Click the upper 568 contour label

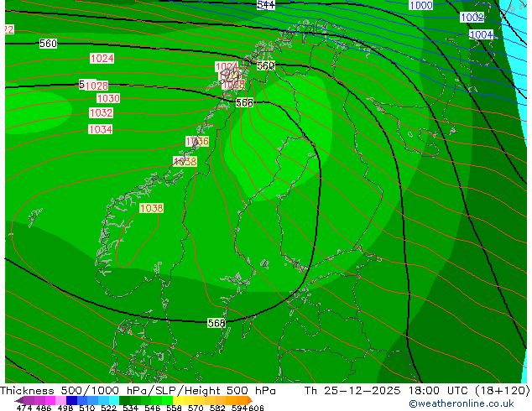pyautogui.click(x=245, y=102)
